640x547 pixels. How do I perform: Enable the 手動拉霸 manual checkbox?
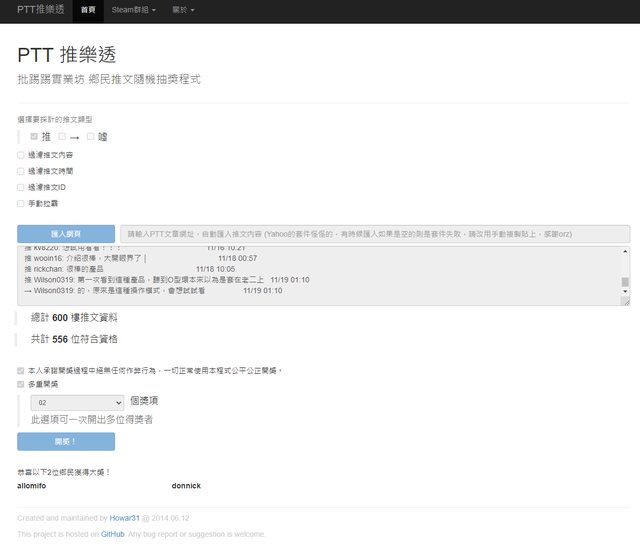(21, 204)
